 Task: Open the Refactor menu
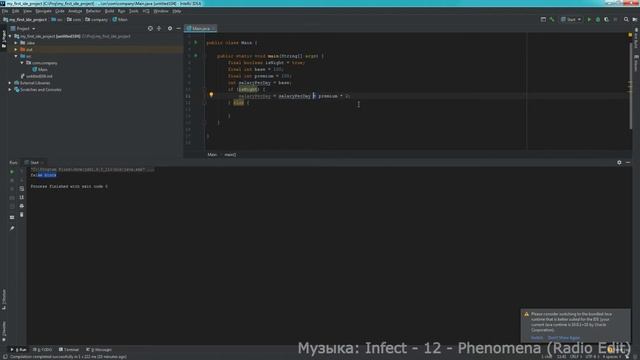(x=93, y=11)
